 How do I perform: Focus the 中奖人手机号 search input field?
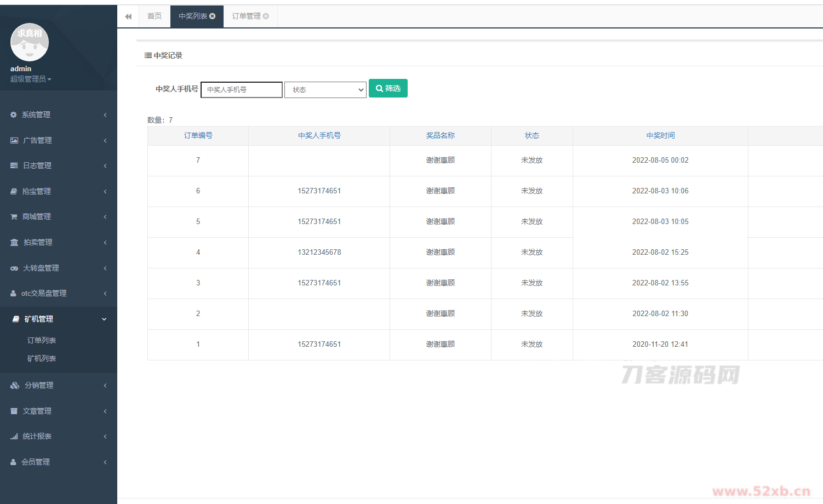[x=242, y=90]
